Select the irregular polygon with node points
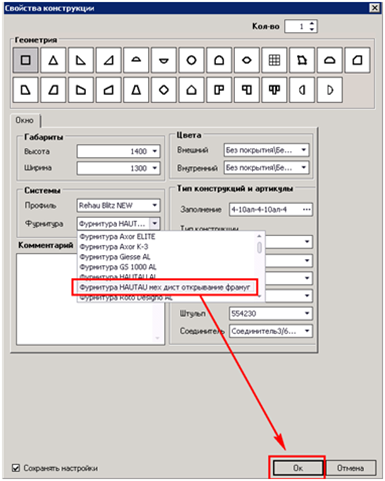The image size is (385, 481). 302,60
